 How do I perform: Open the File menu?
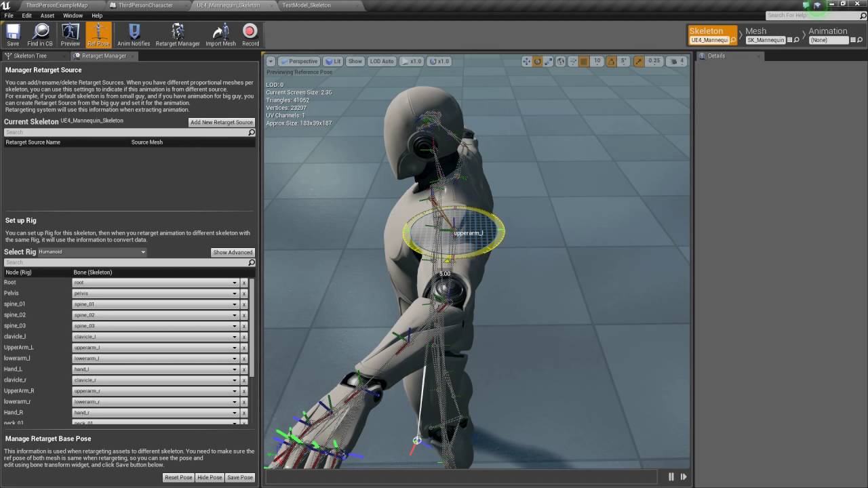(x=9, y=16)
